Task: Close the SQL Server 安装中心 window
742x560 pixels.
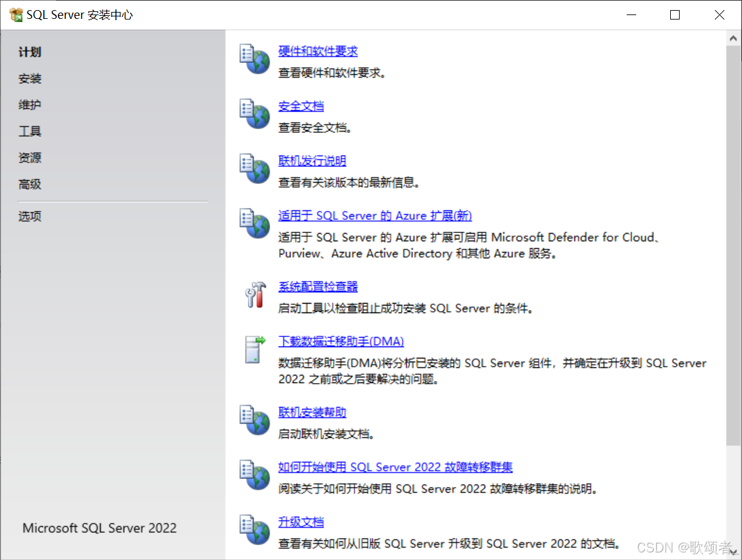Action: coord(719,14)
